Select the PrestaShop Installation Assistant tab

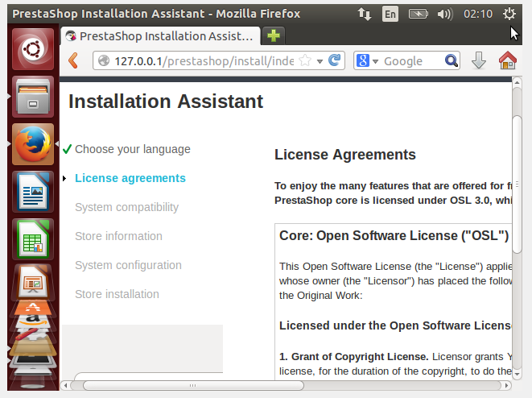[161, 36]
